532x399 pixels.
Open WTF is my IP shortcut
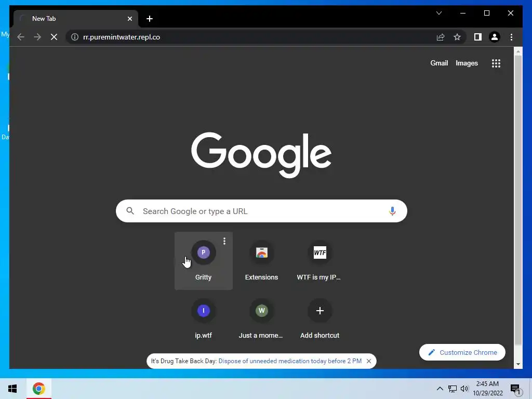click(320, 261)
